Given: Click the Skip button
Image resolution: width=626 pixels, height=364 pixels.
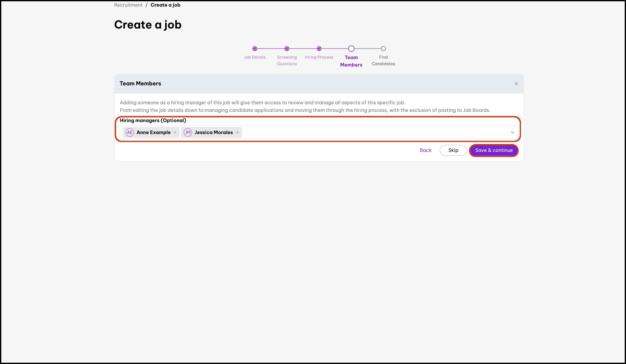Looking at the screenshot, I should tap(453, 150).
